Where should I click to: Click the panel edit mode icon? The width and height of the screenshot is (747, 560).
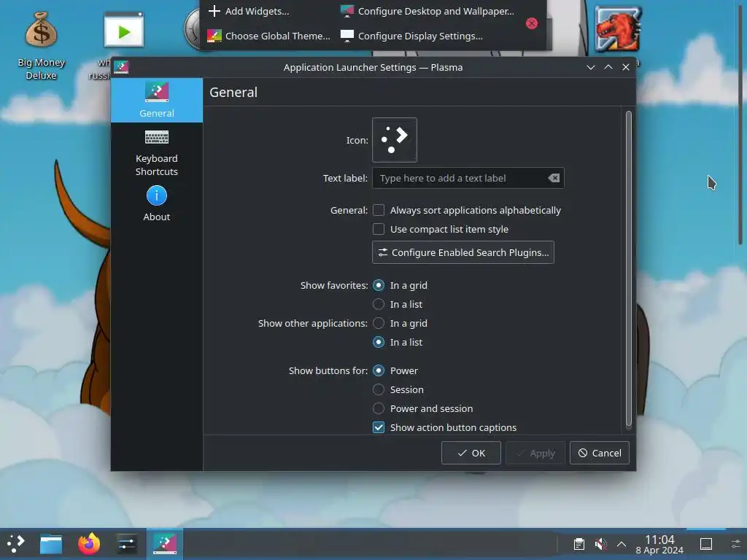pyautogui.click(x=736, y=544)
